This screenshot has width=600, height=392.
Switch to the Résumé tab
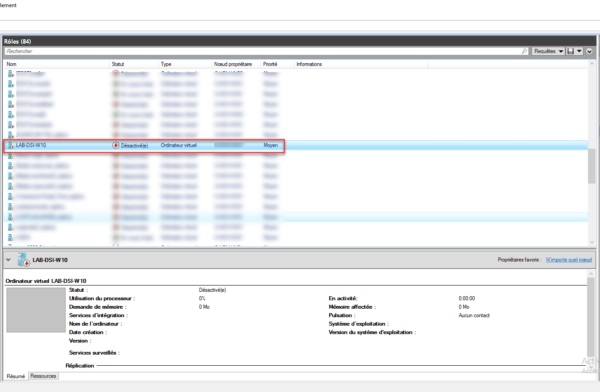pyautogui.click(x=16, y=376)
